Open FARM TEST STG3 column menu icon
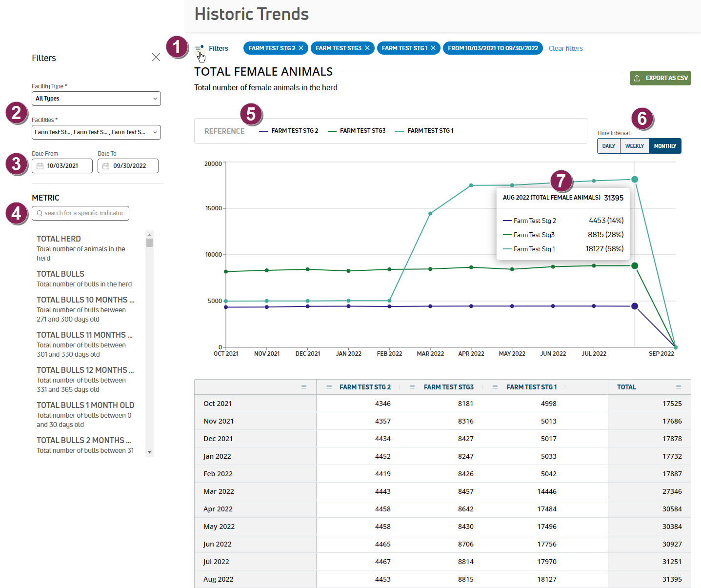 (x=412, y=387)
